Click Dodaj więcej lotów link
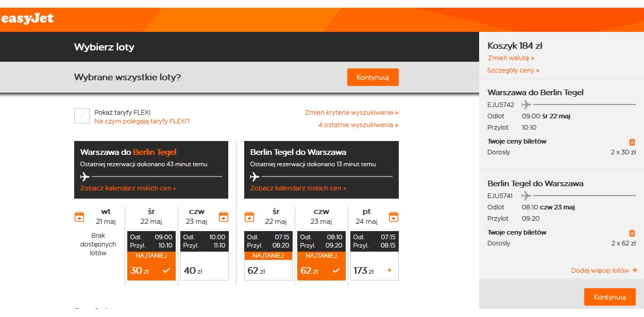The height and width of the screenshot is (317, 644). [604, 271]
